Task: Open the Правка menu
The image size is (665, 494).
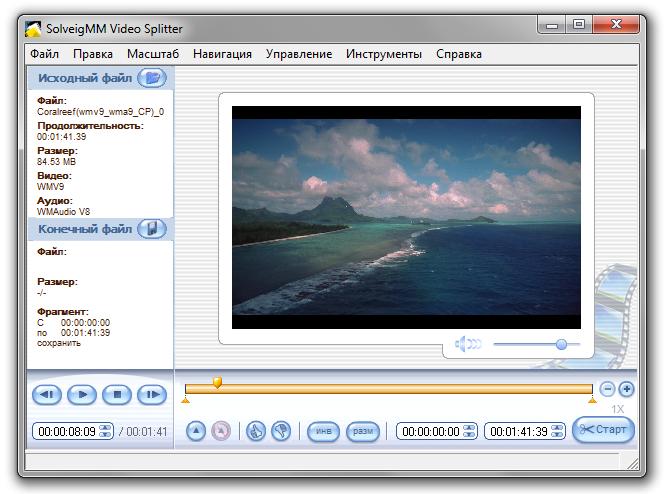Action: click(x=93, y=54)
